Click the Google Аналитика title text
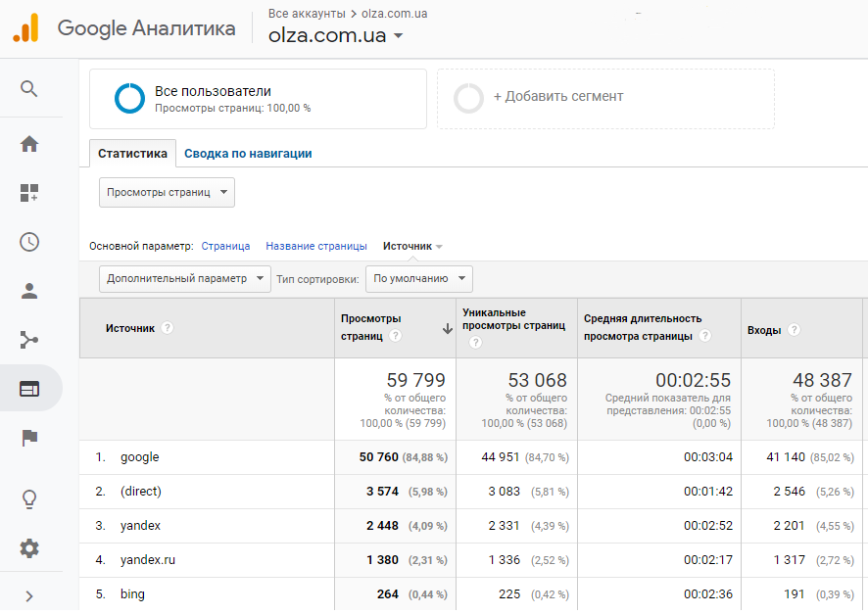868x615 pixels. tap(147, 28)
